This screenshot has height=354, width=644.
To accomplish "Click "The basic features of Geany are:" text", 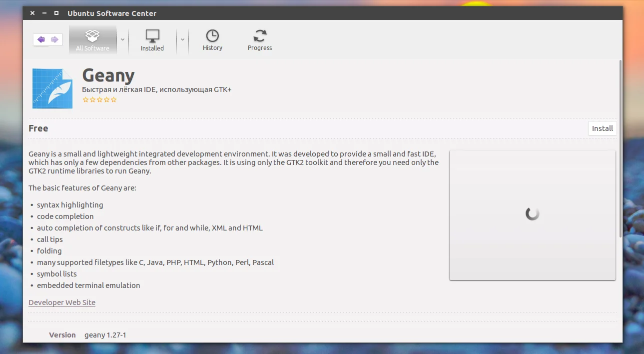I will point(82,188).
